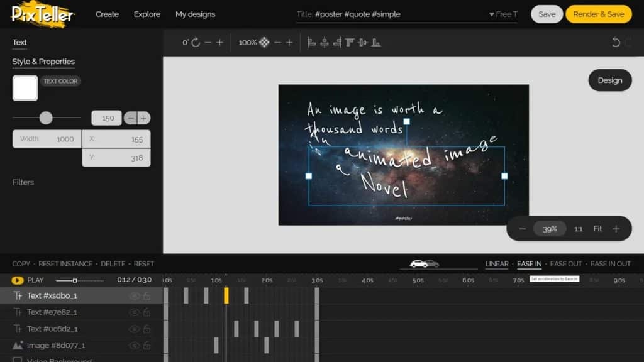Increase the font size with plus stepper
644x362 pixels.
coord(143,118)
